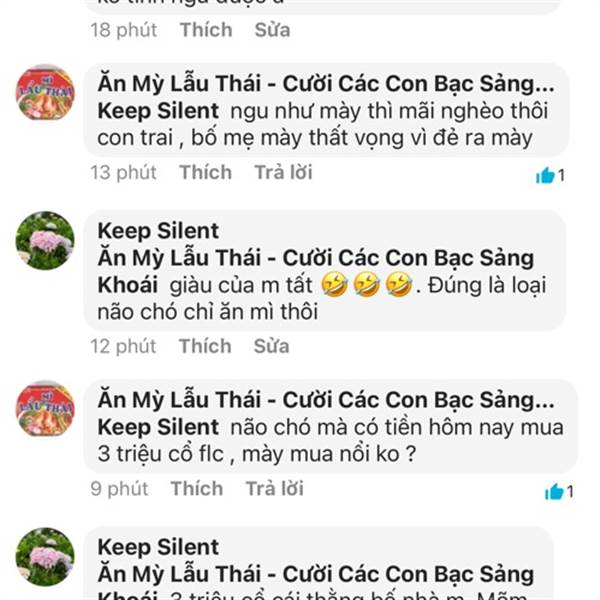
Task: Like the comment posted 12 phút ago
Action: 205,346
